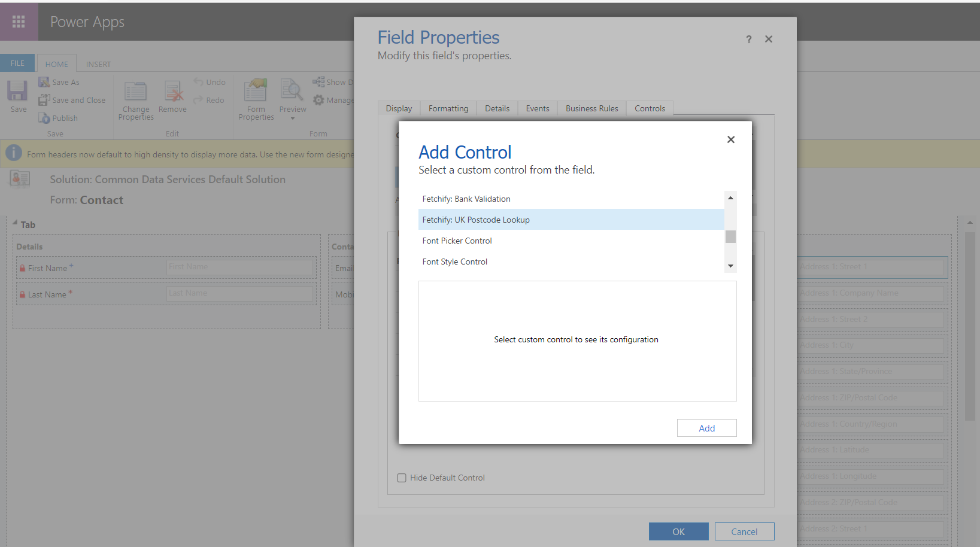Select Address 1: Company Name field
The width and height of the screenshot is (980, 547).
pos(872,293)
